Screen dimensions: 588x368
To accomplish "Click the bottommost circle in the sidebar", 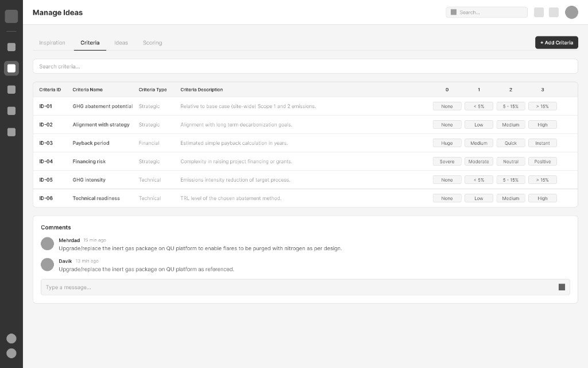I will 11,354.
